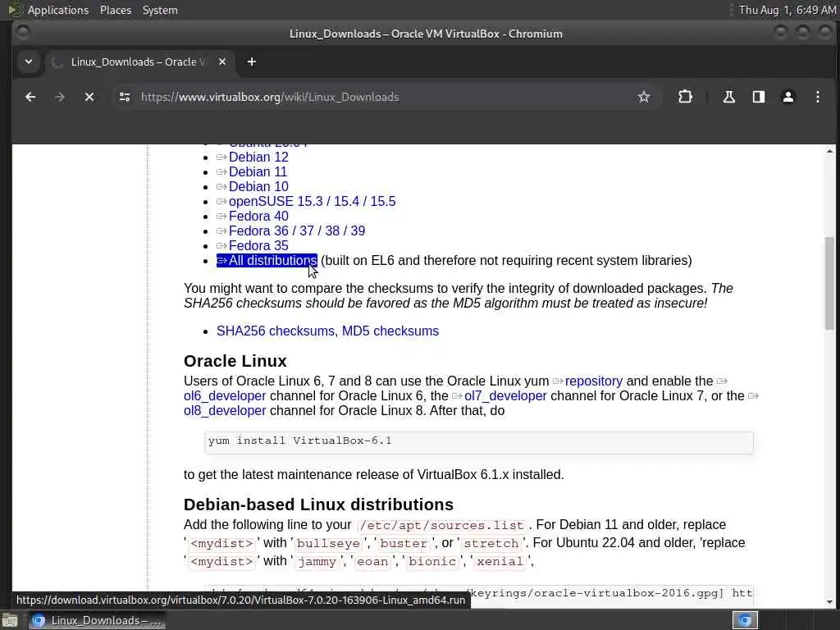This screenshot has width=840, height=630.
Task: Open the ol8_developer channel link
Action: coord(225,410)
